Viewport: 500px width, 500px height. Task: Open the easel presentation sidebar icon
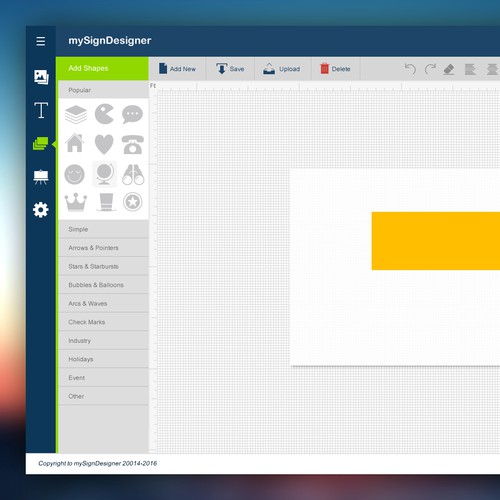pos(41,177)
